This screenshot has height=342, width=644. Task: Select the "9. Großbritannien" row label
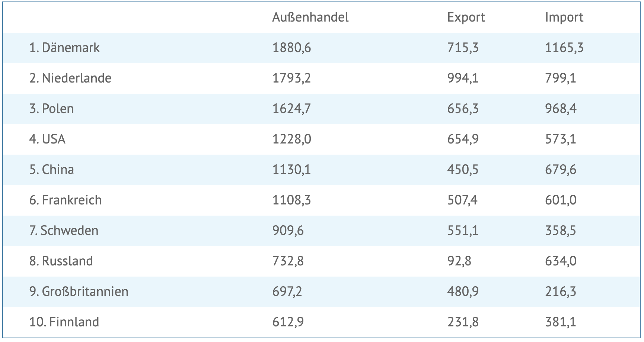coord(79,291)
